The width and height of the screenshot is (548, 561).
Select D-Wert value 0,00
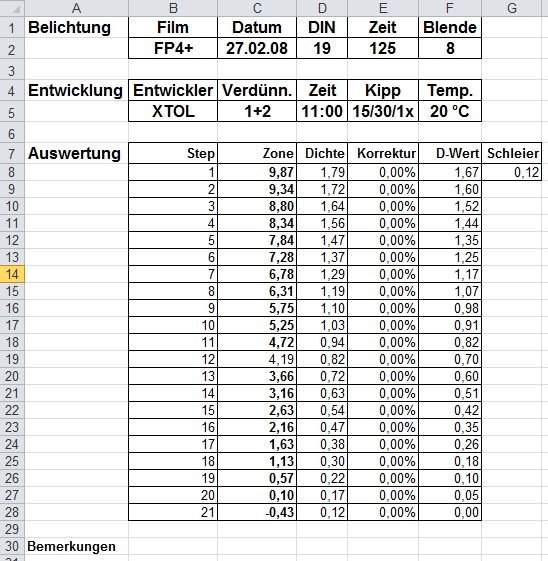point(450,512)
